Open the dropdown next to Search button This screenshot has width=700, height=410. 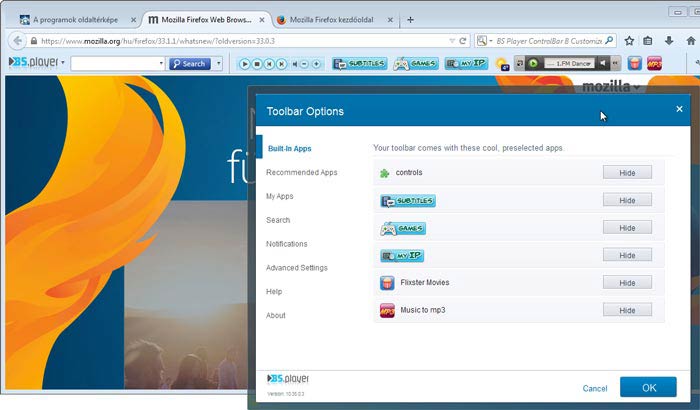click(x=218, y=63)
